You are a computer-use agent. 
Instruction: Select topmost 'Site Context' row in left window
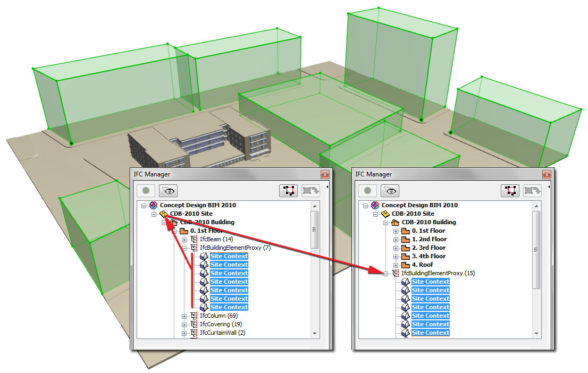point(229,257)
